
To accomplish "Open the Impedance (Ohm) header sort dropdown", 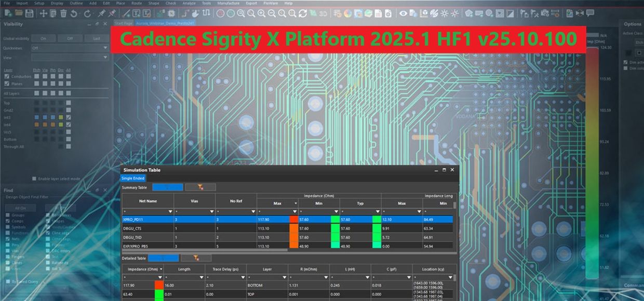I will [160, 269].
